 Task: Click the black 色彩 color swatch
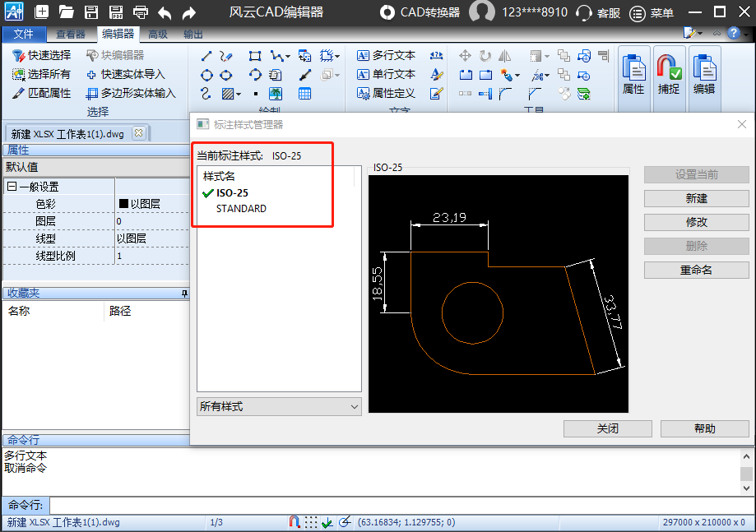coord(123,204)
